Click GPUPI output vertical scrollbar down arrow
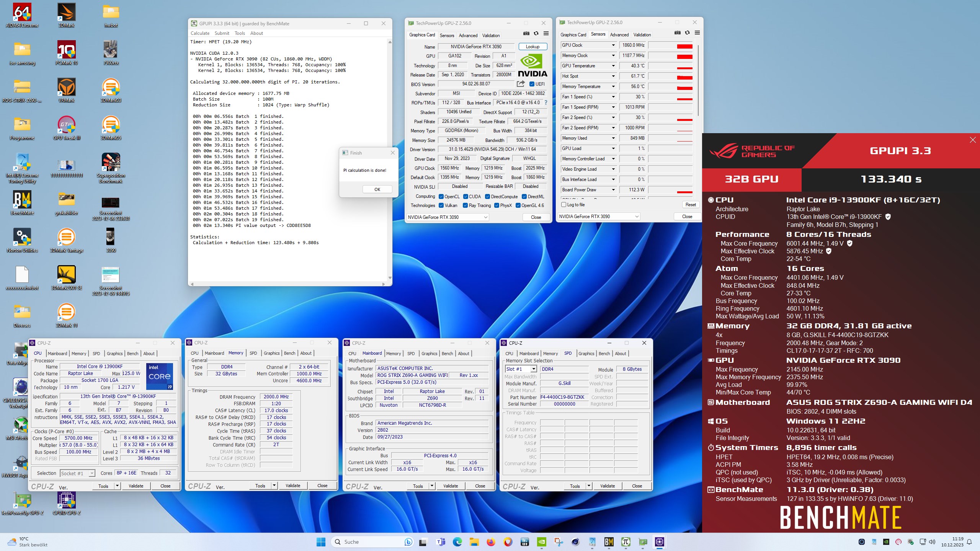 (x=390, y=278)
